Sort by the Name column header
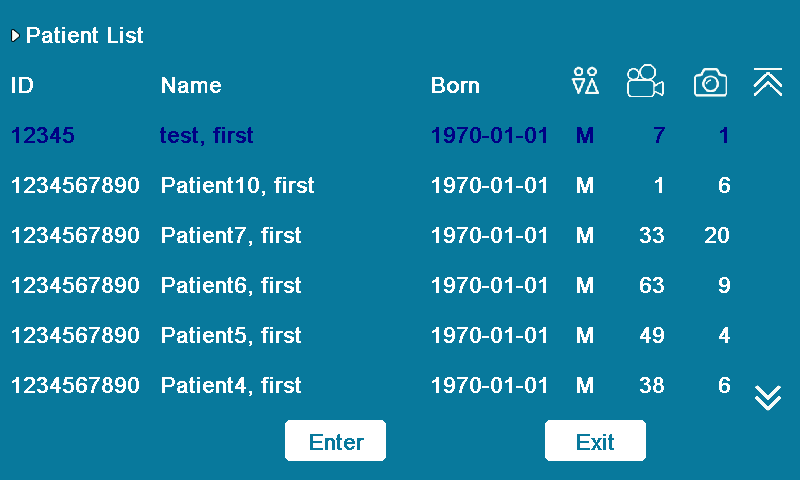Viewport: 800px width, 480px height. click(191, 86)
